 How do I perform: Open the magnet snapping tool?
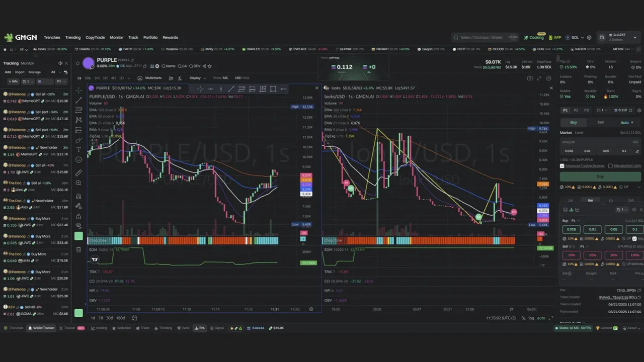(78, 196)
